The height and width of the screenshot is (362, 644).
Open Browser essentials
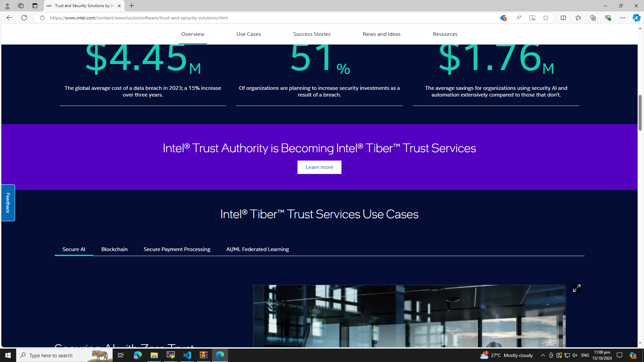coord(607,18)
